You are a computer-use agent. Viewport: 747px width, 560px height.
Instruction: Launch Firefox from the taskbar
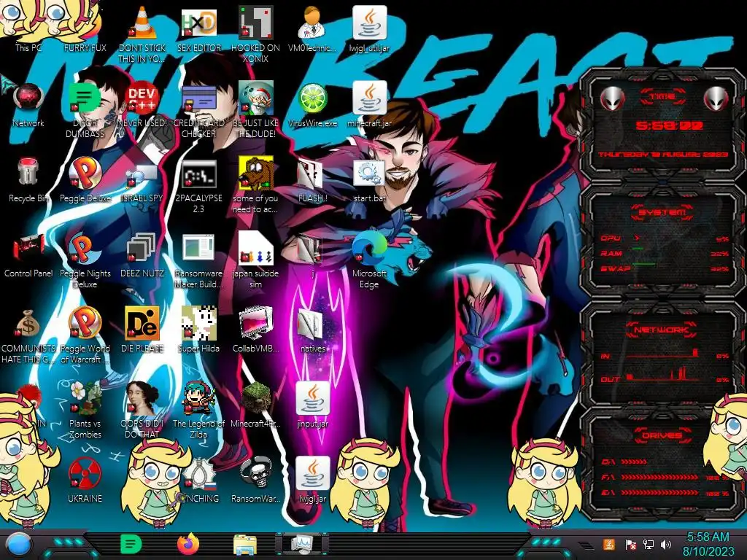pyautogui.click(x=187, y=544)
